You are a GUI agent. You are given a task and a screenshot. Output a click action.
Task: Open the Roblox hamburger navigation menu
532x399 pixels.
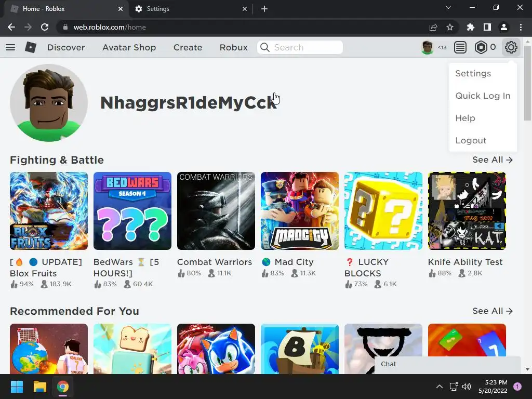pos(10,47)
